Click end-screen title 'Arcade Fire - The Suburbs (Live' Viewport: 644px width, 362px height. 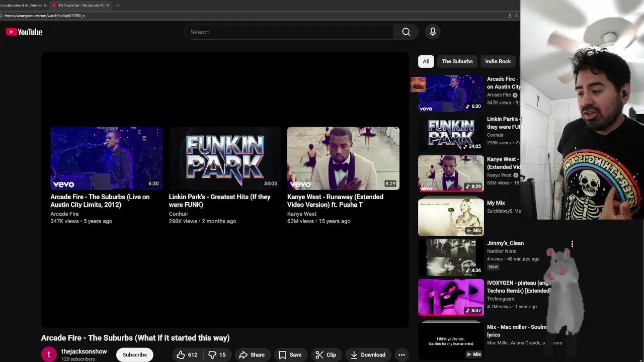pos(100,201)
